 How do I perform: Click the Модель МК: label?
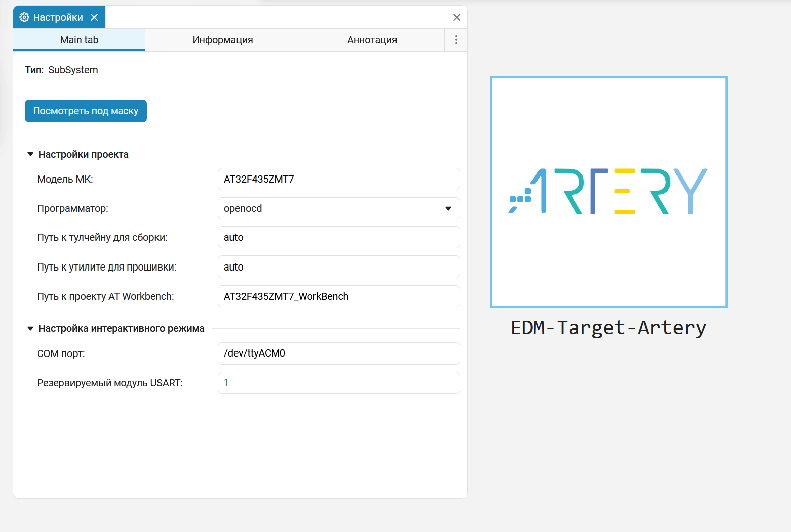pos(65,179)
